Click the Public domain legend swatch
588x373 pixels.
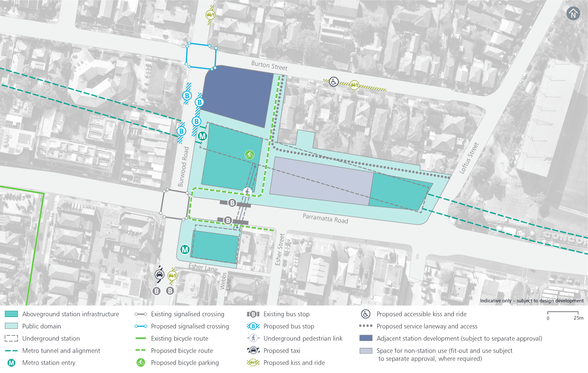click(x=11, y=326)
